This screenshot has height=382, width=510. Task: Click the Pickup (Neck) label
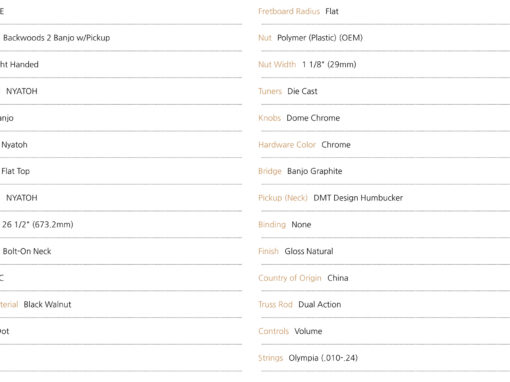point(283,198)
